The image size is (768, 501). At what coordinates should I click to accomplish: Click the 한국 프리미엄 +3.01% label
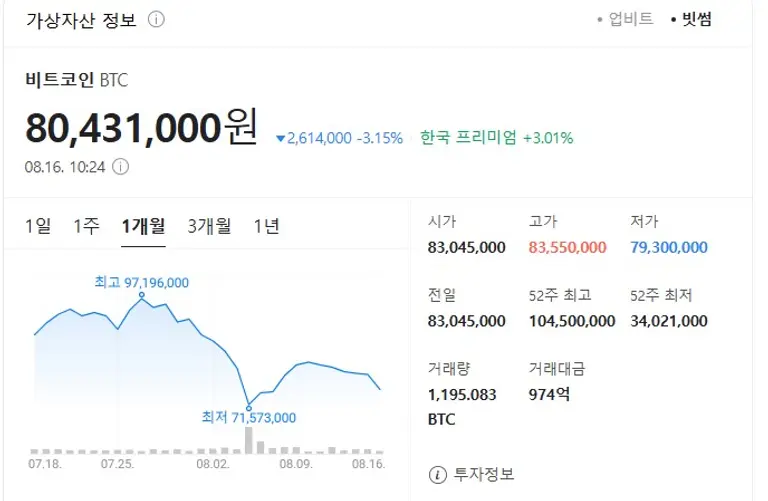[497, 138]
